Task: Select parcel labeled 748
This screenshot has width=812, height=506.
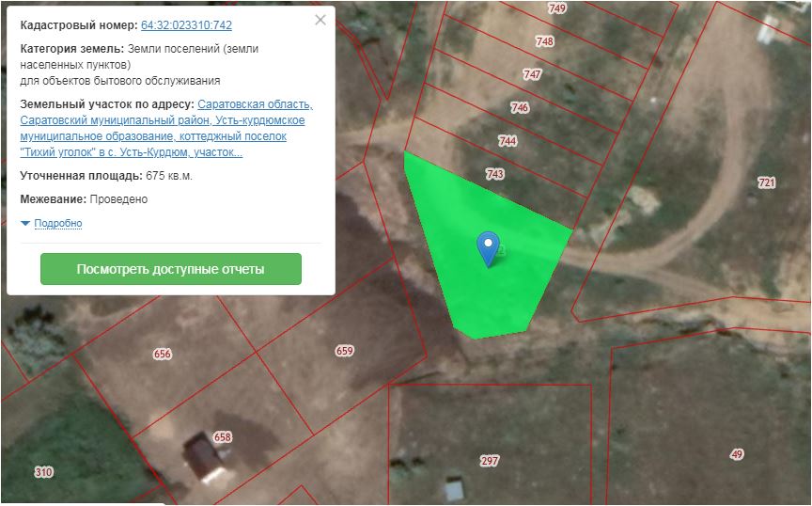Action: point(544,41)
